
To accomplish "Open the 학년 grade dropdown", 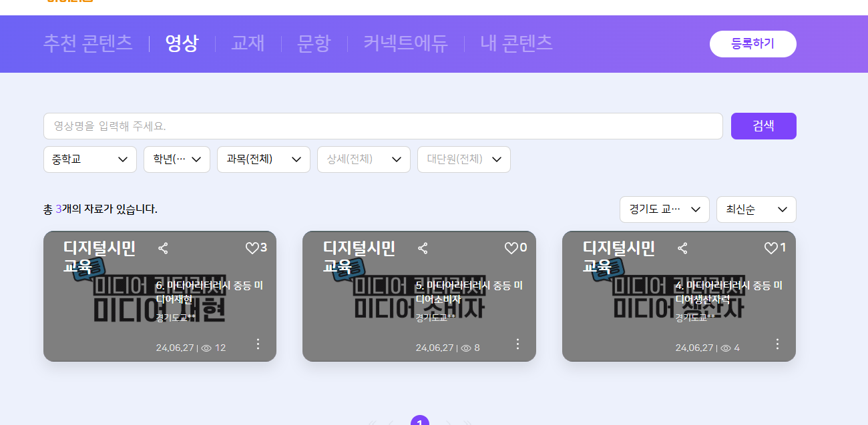I will point(177,159).
